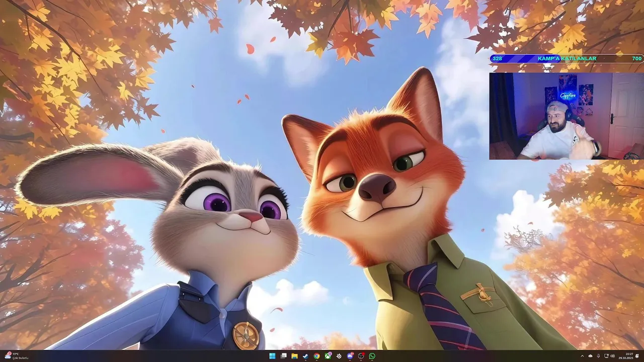Open Google Chrome from the taskbar

[x=316, y=356]
